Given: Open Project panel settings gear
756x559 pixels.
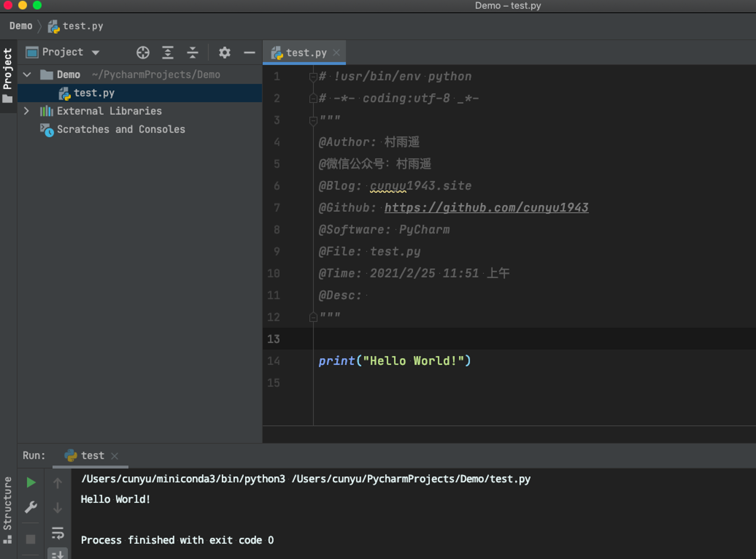Looking at the screenshot, I should point(225,53).
